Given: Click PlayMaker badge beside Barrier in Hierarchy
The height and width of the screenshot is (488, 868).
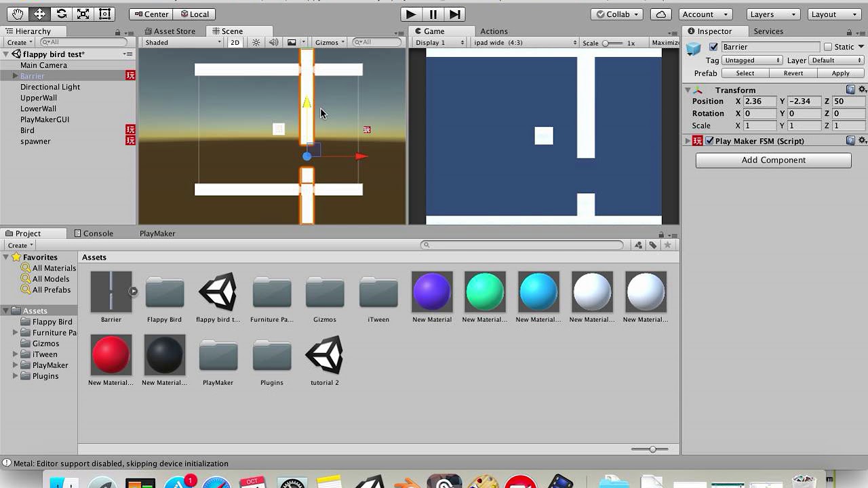Looking at the screenshot, I should [x=130, y=75].
